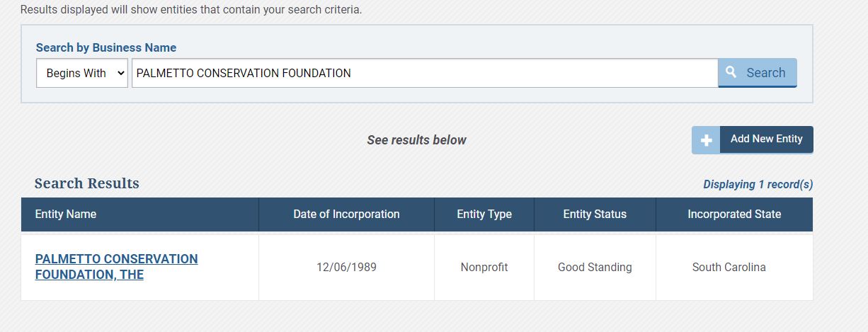This screenshot has width=868, height=332.
Task: Click the Search by Business Name label
Action: point(106,47)
